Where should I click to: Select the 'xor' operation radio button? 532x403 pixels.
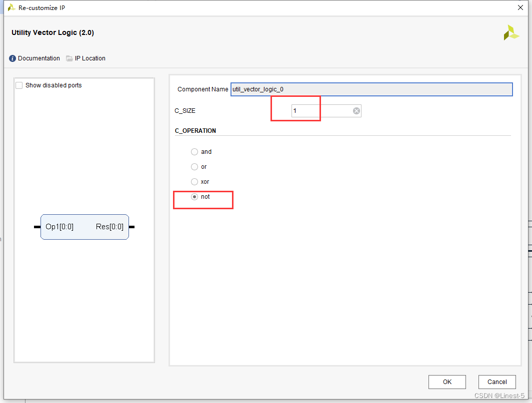194,182
